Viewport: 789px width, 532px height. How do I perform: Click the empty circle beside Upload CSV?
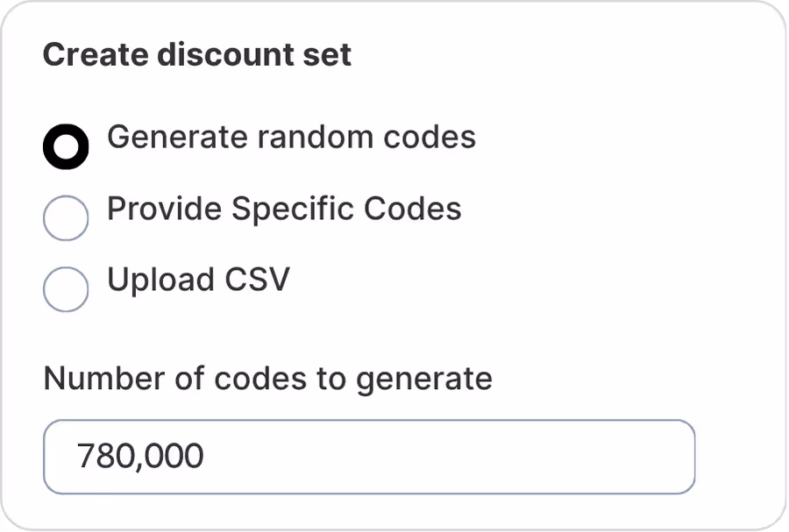pos(65,289)
